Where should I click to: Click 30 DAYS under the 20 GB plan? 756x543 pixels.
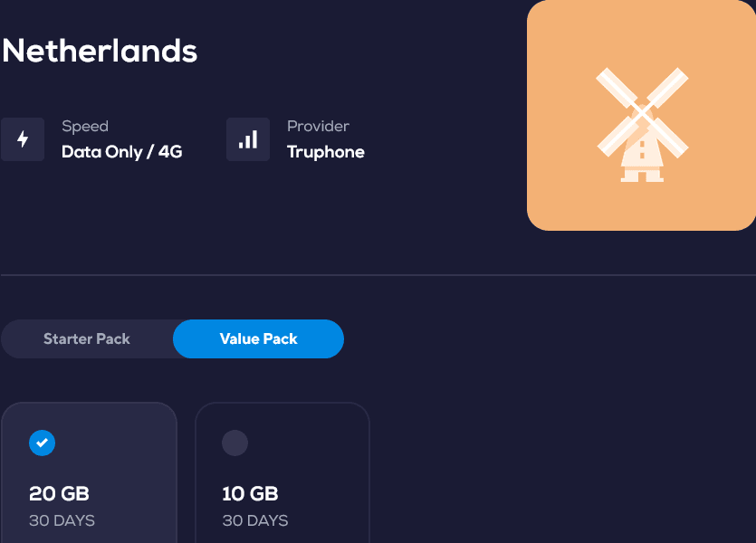click(62, 520)
